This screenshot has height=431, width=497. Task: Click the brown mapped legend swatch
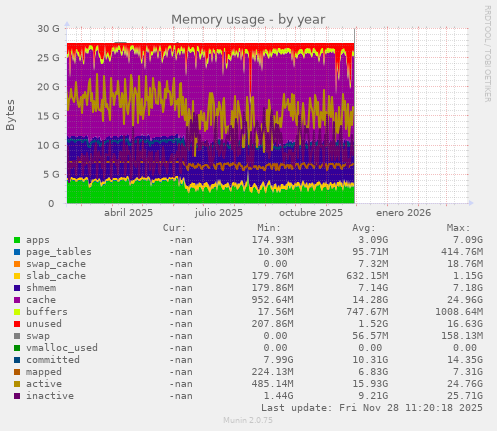click(x=17, y=372)
